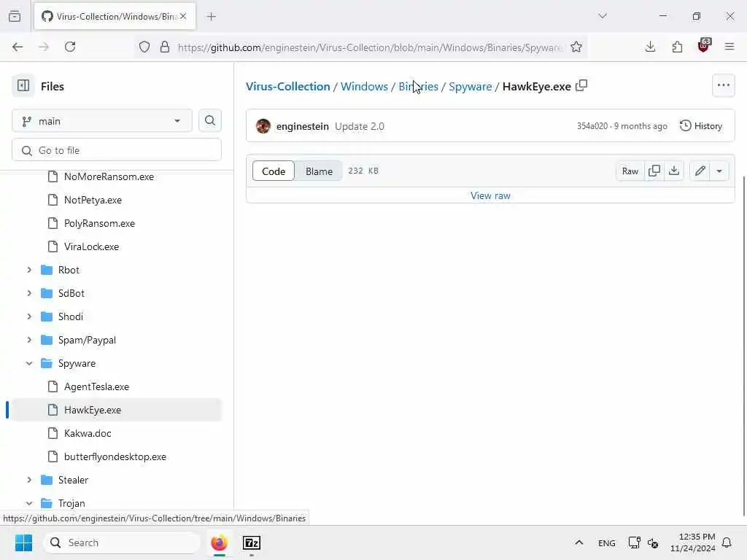Collapse the Trojan folder chevron
The width and height of the screenshot is (747, 560).
[x=29, y=503]
